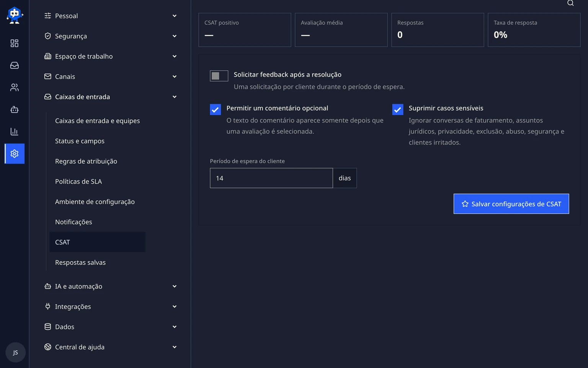Expand the IA e automação chevron
This screenshot has height=368, width=588.
click(175, 286)
